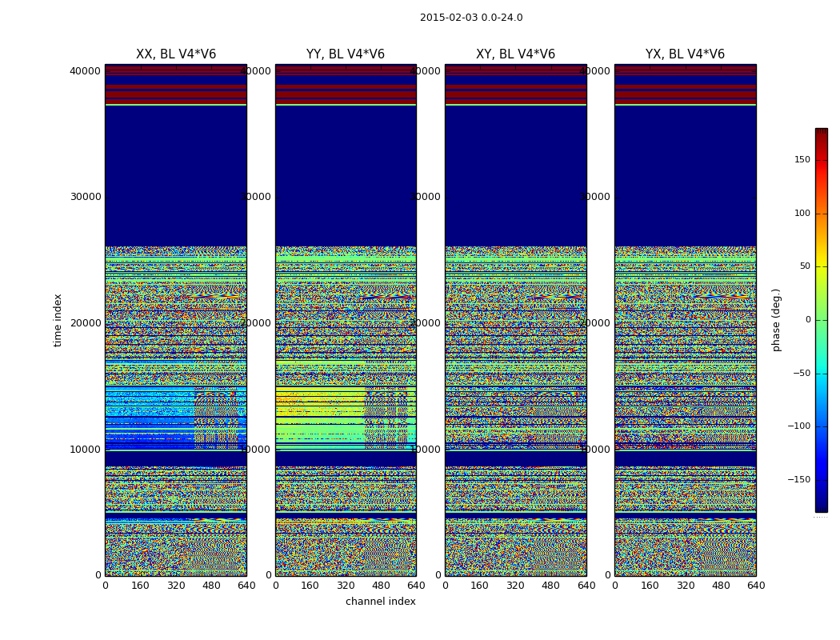840x640 pixels.
Task: Click channel tick '320' under XY panel
Action: 515,586
